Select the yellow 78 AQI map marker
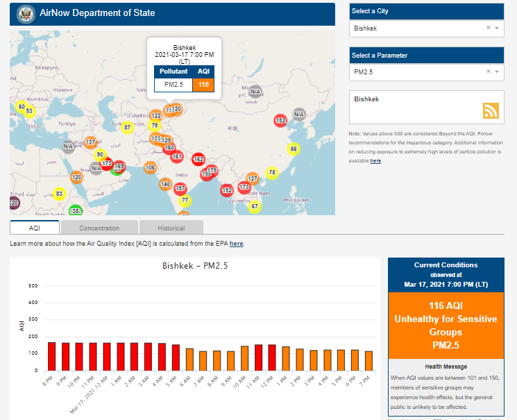Viewport: 517px width, 420px height. click(272, 172)
